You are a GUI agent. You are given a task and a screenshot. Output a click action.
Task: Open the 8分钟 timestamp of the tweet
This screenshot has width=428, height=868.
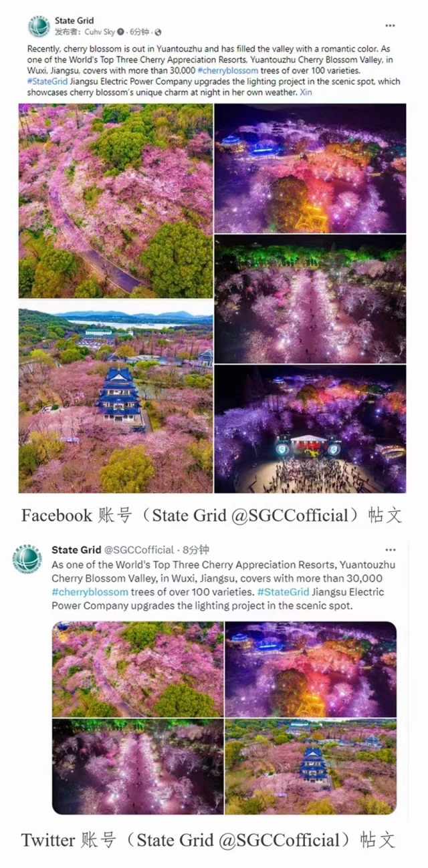(196, 550)
